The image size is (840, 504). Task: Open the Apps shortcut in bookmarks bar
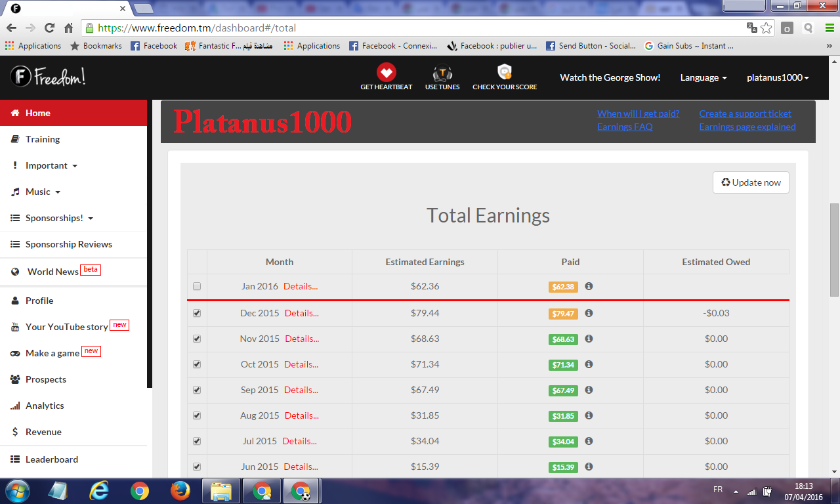(x=33, y=46)
